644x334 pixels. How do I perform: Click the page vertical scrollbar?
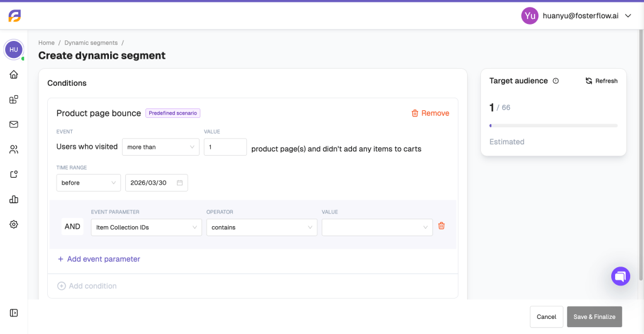641,156
